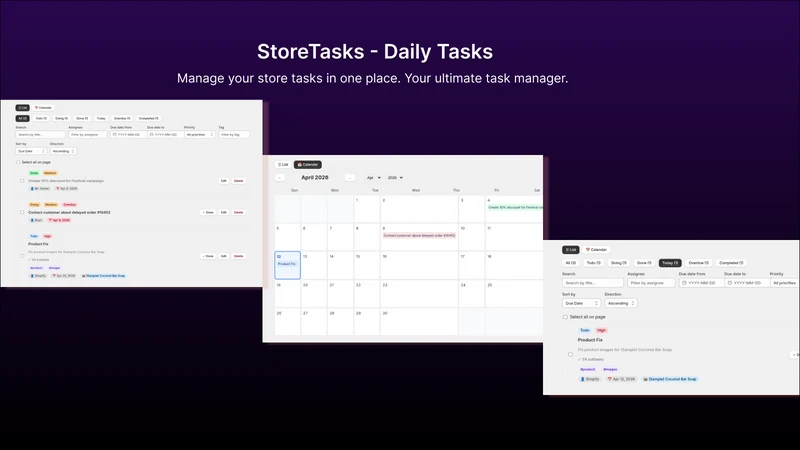Go to the month before April 2026
This screenshot has height=450, width=800.
280,178
